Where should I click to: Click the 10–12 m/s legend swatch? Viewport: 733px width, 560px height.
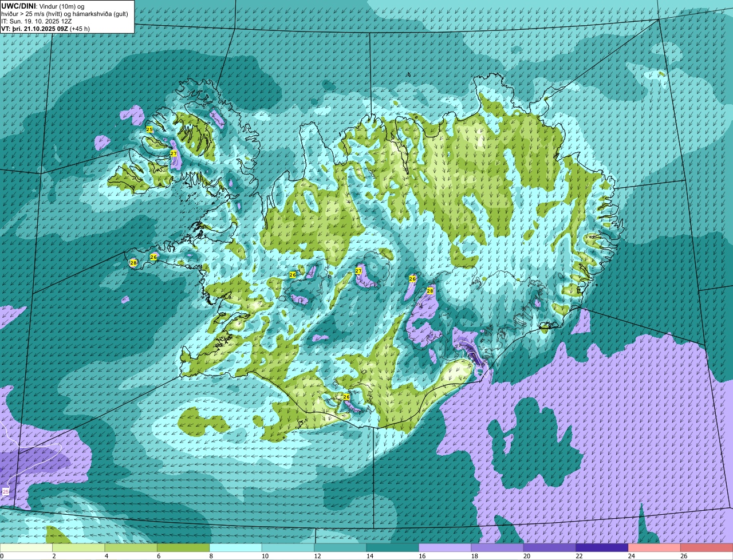288,547
